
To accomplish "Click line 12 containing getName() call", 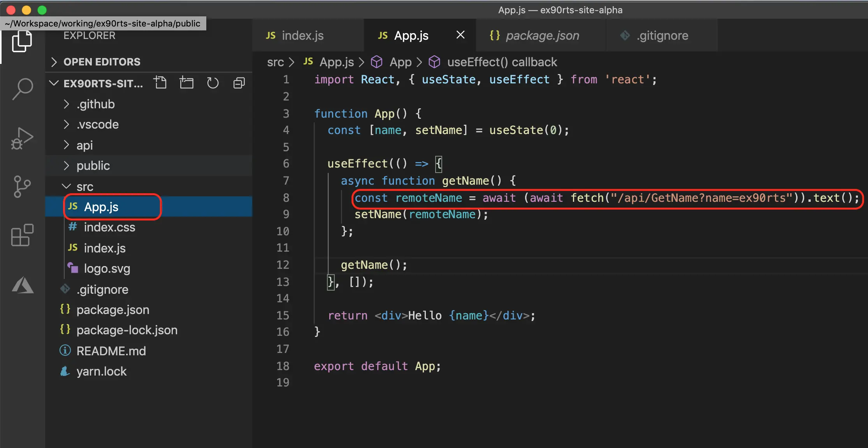I will (374, 265).
